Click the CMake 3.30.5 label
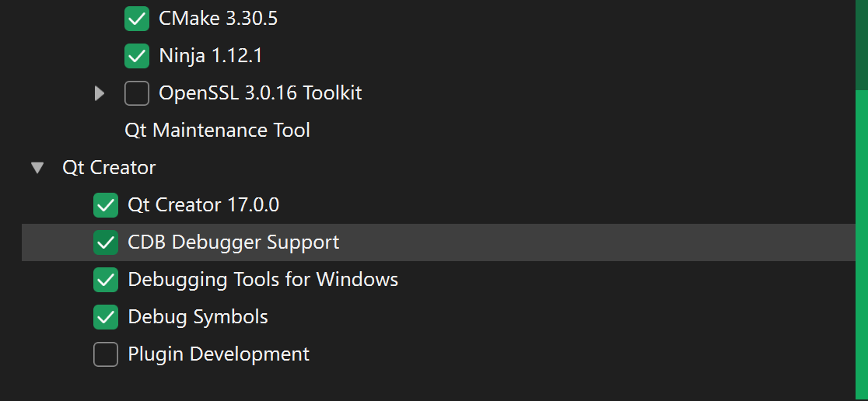This screenshot has width=868, height=401. [x=218, y=19]
